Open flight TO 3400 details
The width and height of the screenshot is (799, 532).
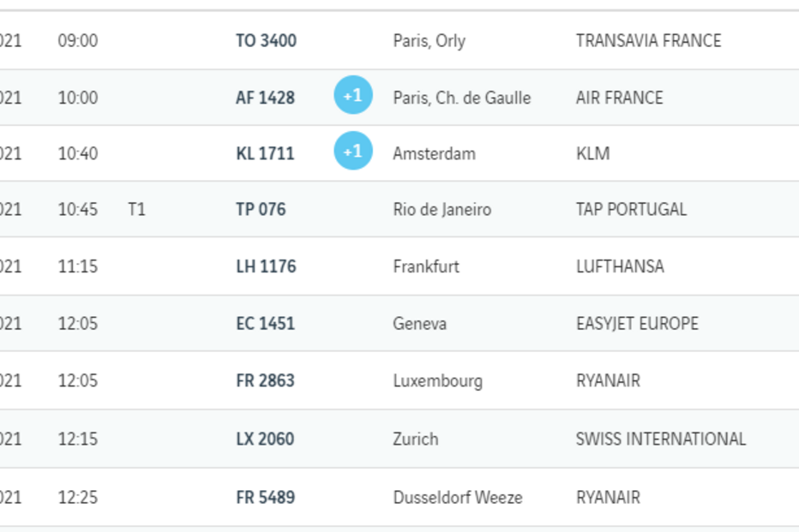[266, 40]
